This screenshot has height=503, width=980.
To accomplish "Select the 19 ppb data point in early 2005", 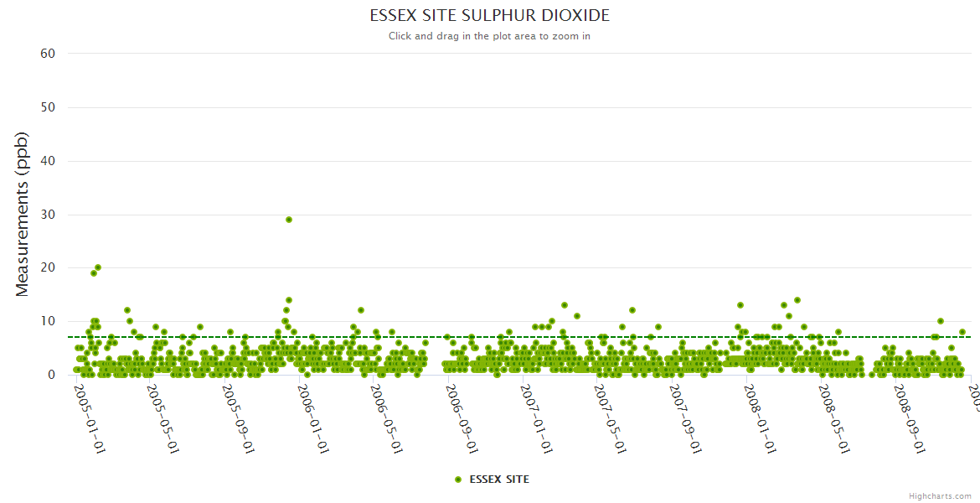I will point(94,273).
